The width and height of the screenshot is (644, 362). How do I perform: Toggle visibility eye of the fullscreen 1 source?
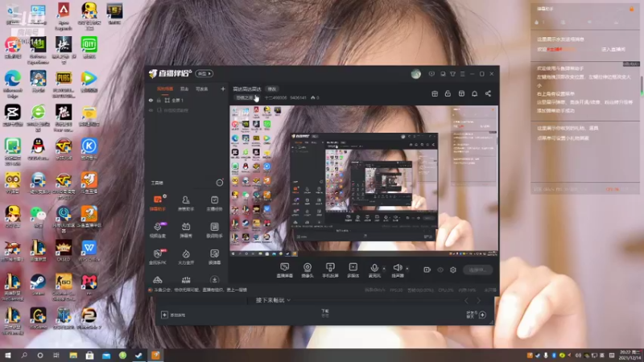[151, 100]
